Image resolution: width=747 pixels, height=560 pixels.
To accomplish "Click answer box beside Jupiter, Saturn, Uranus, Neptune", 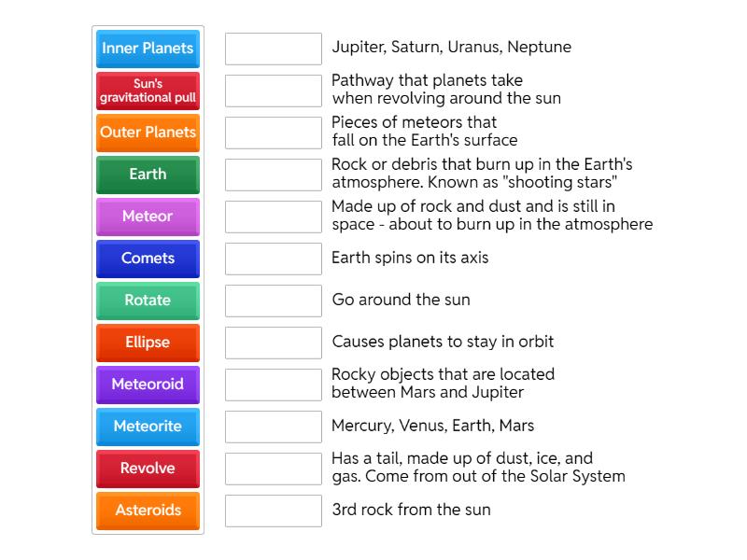I will 273,49.
